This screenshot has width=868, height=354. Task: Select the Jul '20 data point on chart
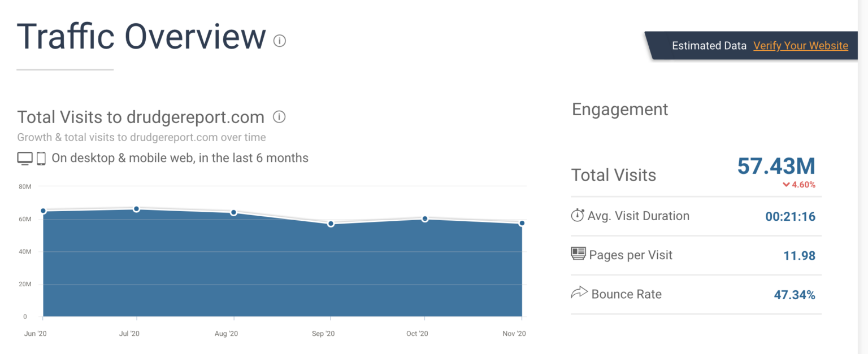tap(137, 209)
